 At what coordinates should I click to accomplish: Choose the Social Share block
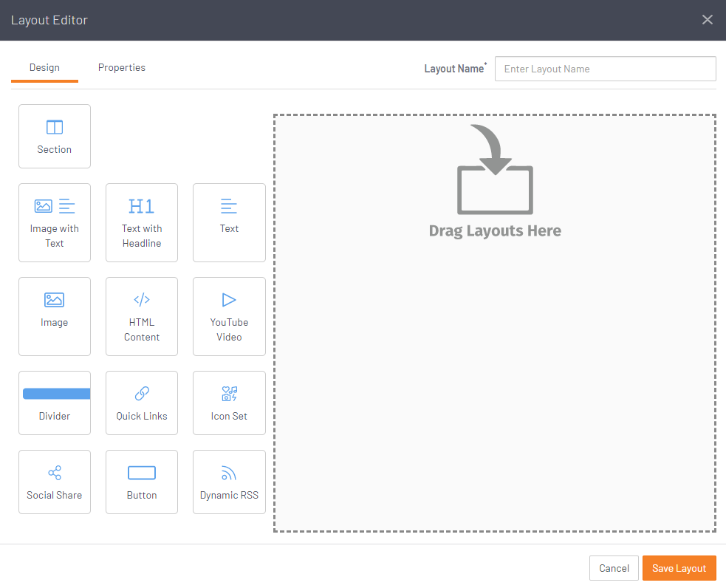pyautogui.click(x=55, y=482)
